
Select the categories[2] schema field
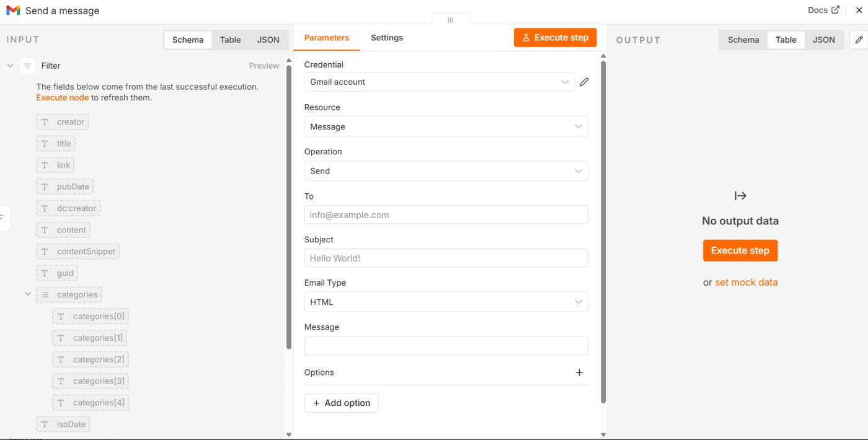91,360
